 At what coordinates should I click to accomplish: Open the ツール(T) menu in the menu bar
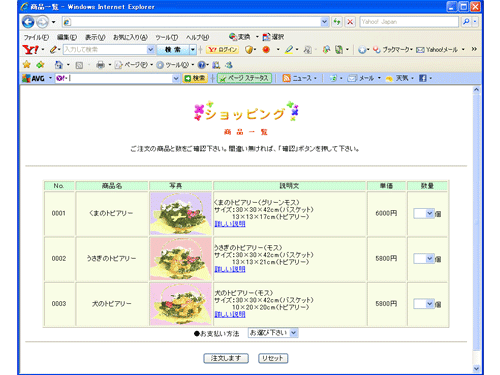[x=167, y=37]
